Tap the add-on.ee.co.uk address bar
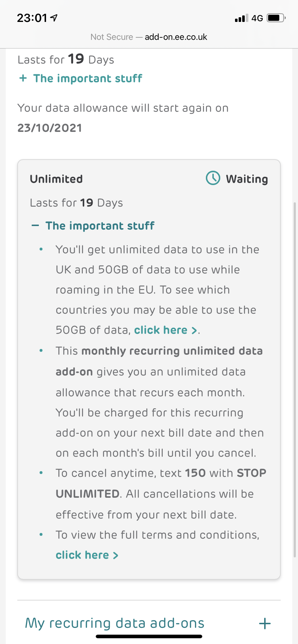The image size is (298, 644). click(x=176, y=37)
